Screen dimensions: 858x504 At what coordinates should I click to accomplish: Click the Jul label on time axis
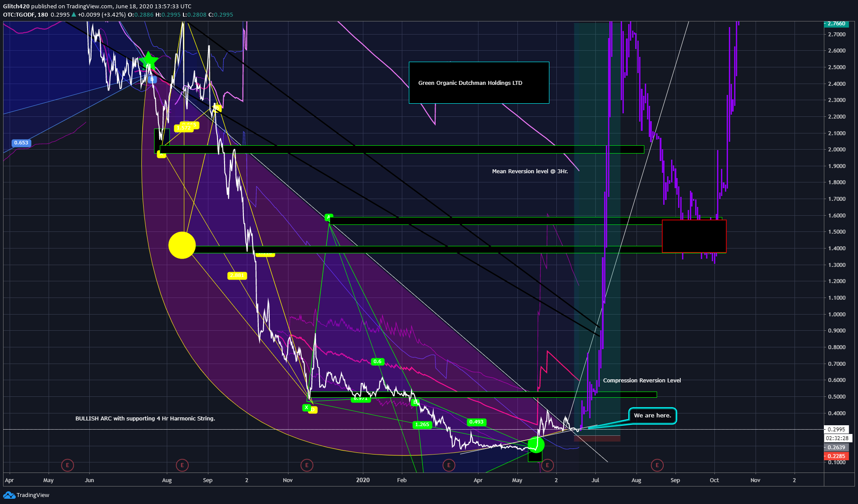595,480
